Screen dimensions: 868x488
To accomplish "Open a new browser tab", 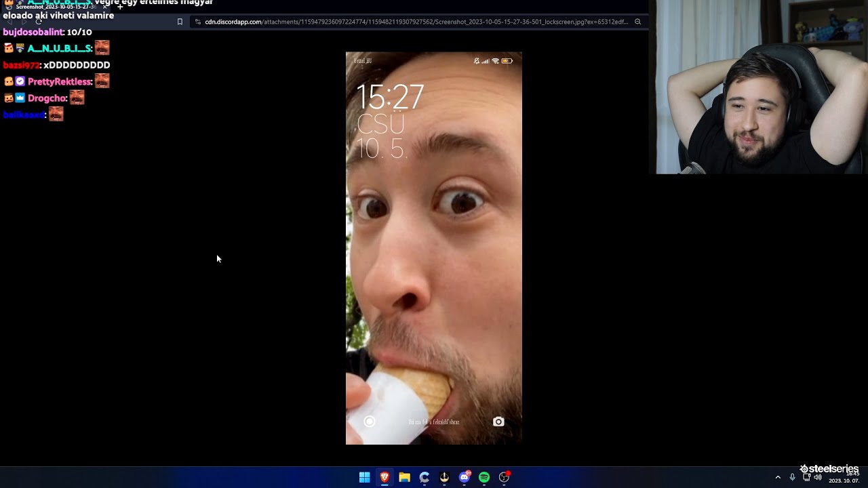I will [120, 7].
